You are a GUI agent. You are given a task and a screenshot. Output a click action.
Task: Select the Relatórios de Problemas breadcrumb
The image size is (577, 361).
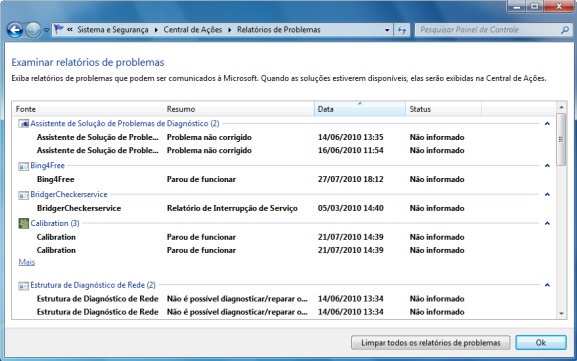click(279, 30)
